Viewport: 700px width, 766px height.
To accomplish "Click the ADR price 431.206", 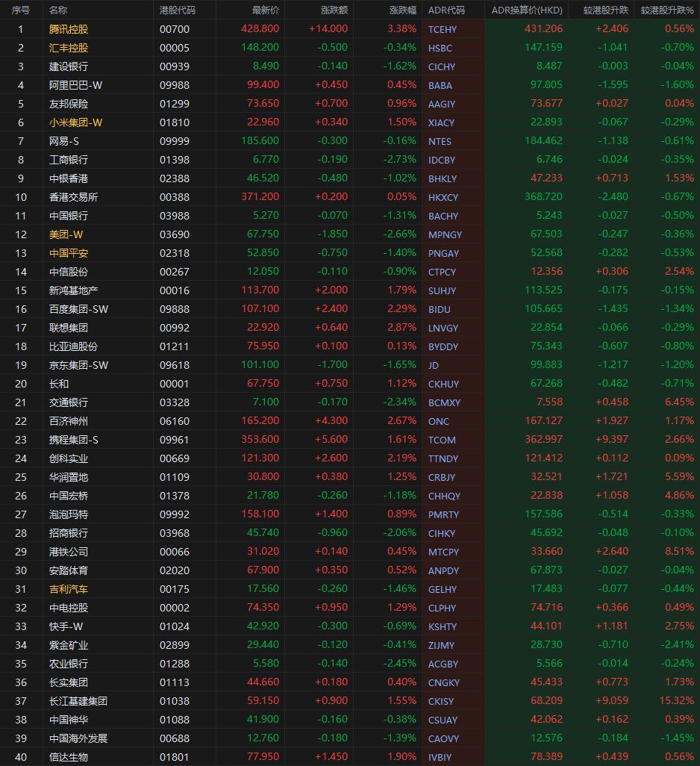I will [x=544, y=29].
